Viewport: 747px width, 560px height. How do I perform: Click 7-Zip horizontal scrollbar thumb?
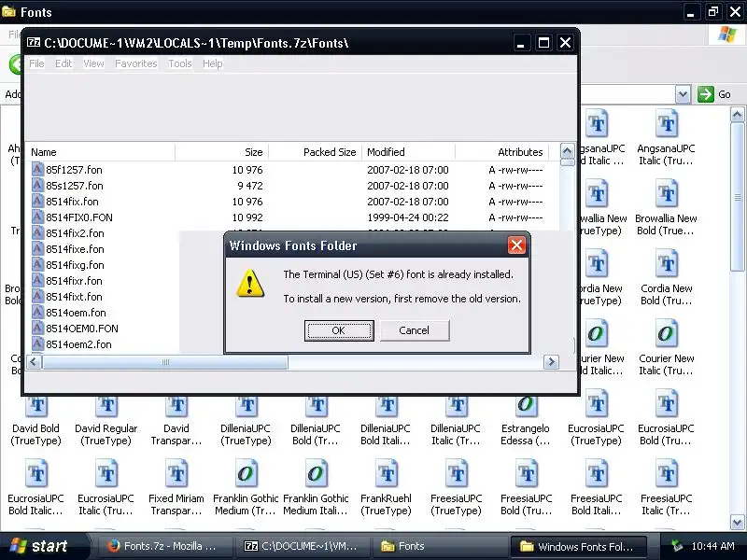coord(165,362)
